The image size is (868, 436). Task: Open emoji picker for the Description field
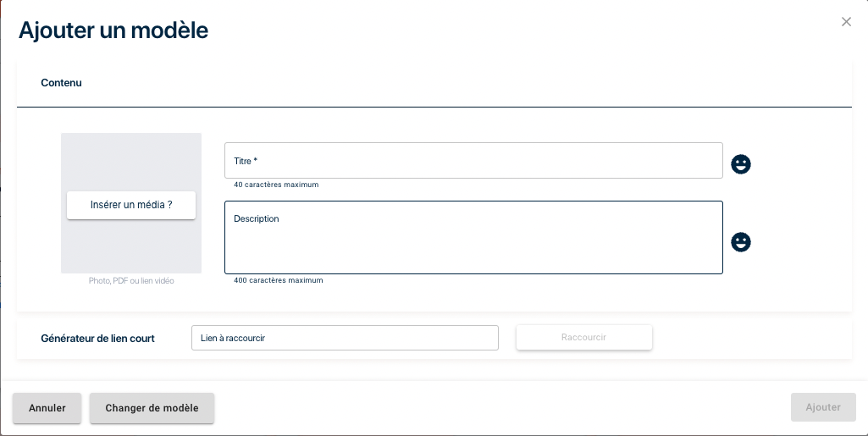pos(741,242)
